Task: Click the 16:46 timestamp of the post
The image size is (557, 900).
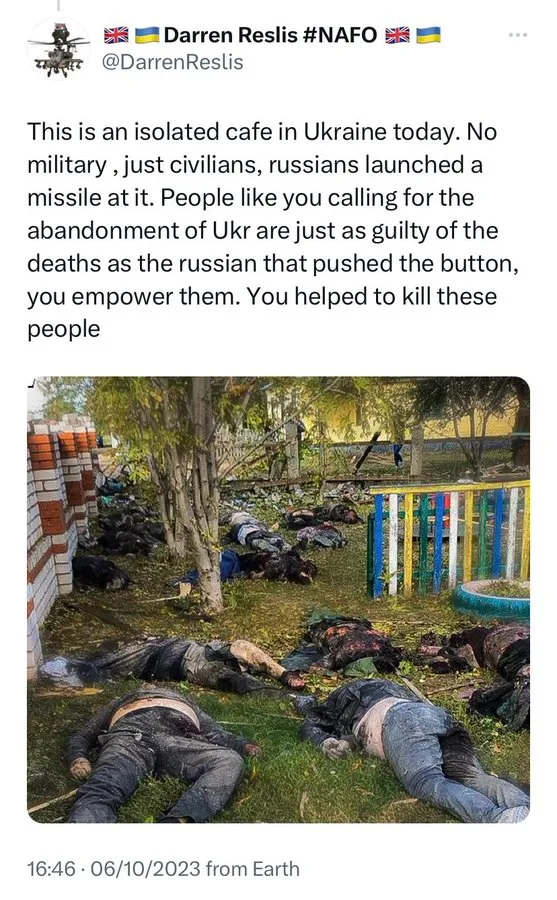Action: tap(51, 868)
